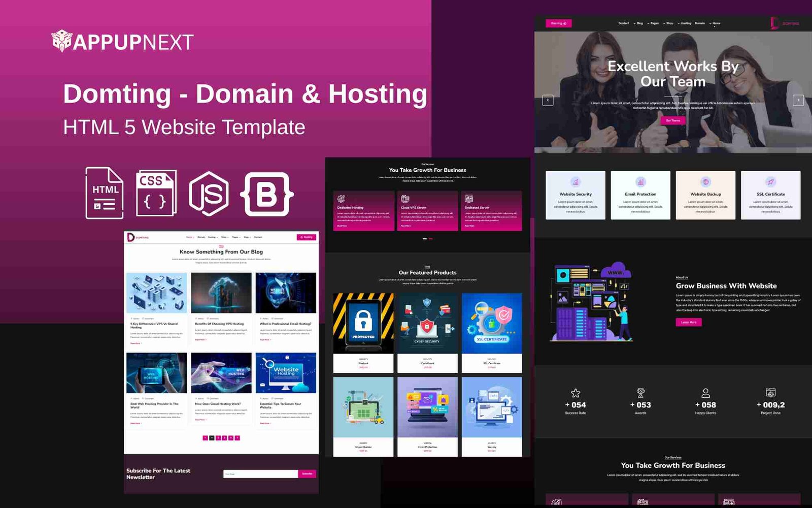Open Blog dropdown in blog page navigation
The height and width of the screenshot is (508, 812).
(x=247, y=237)
